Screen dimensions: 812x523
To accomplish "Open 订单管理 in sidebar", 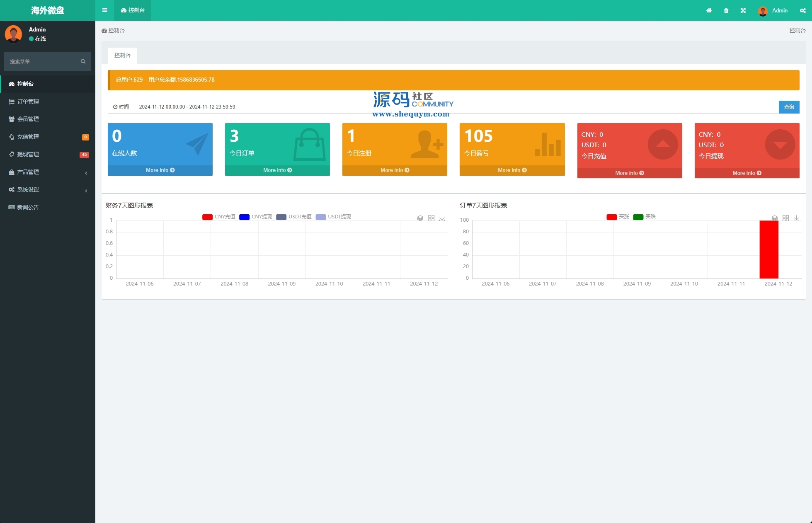I will click(28, 102).
